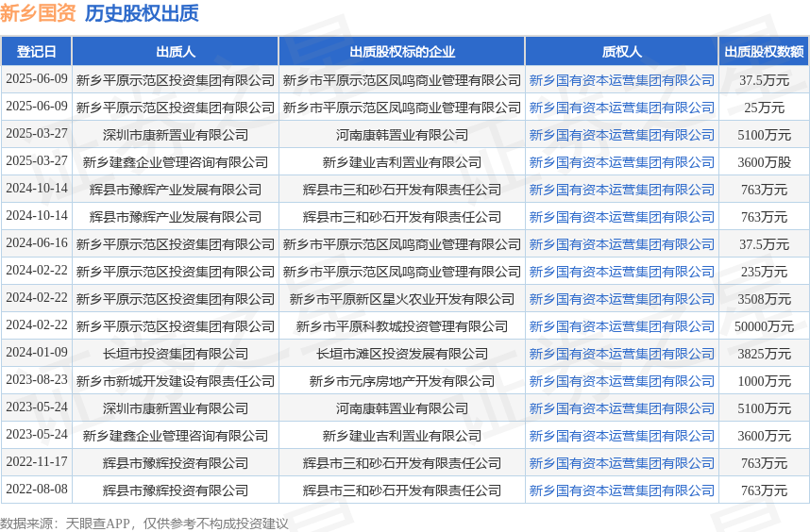Image resolution: width=810 pixels, height=532 pixels.
Task: Open 质权人 link in the 235万元 row
Action: point(621,272)
